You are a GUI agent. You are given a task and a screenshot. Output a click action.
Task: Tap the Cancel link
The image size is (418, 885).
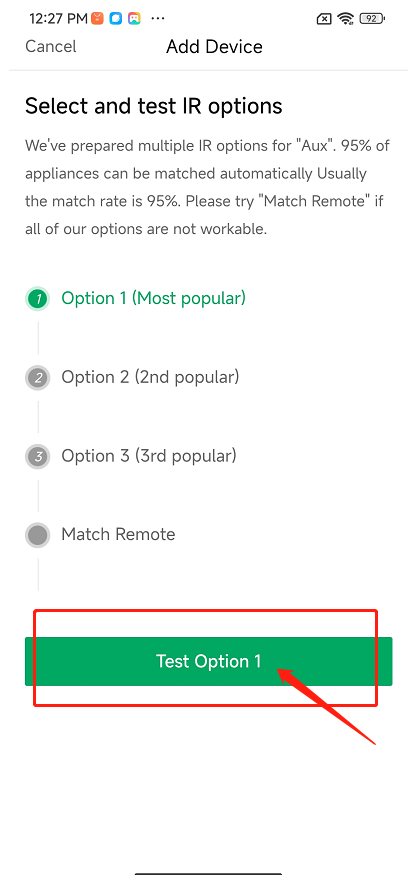[x=51, y=46]
